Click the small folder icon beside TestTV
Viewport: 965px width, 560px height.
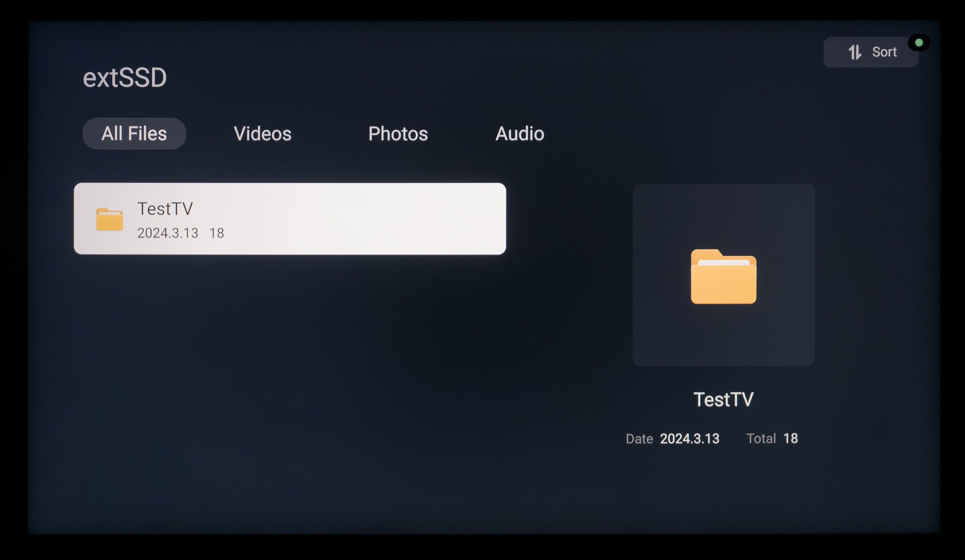(x=109, y=219)
